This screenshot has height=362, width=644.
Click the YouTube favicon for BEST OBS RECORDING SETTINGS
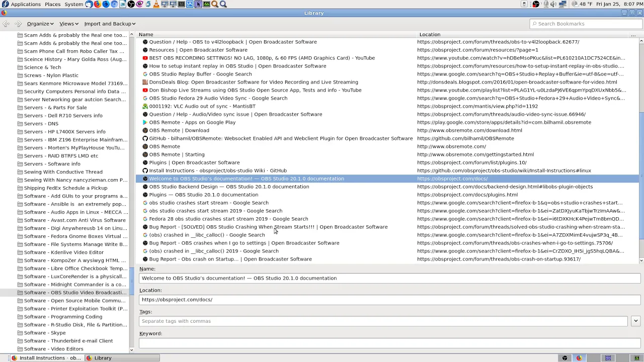(145, 58)
